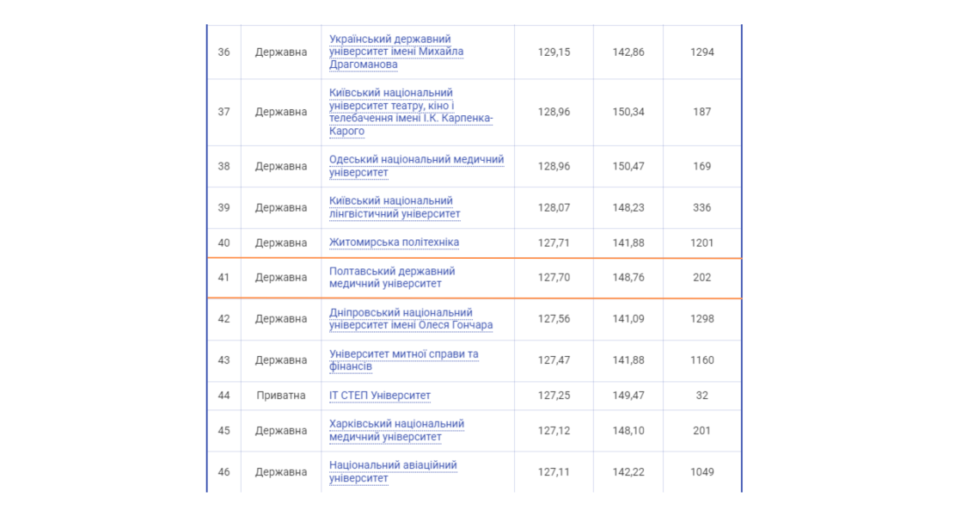Select Державна in the Національний авіаційний університет row
The width and height of the screenshot is (980, 516).
[x=280, y=472]
